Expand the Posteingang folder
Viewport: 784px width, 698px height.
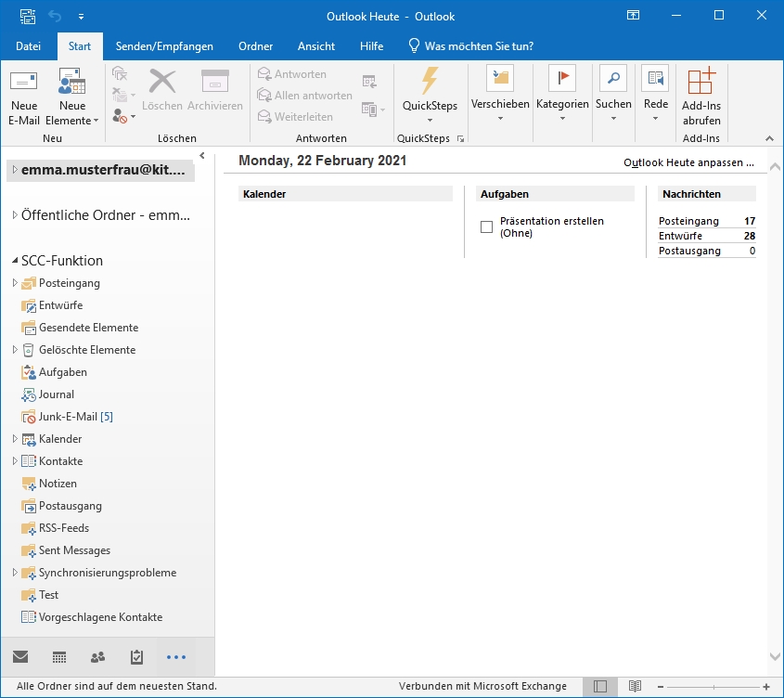tap(15, 283)
